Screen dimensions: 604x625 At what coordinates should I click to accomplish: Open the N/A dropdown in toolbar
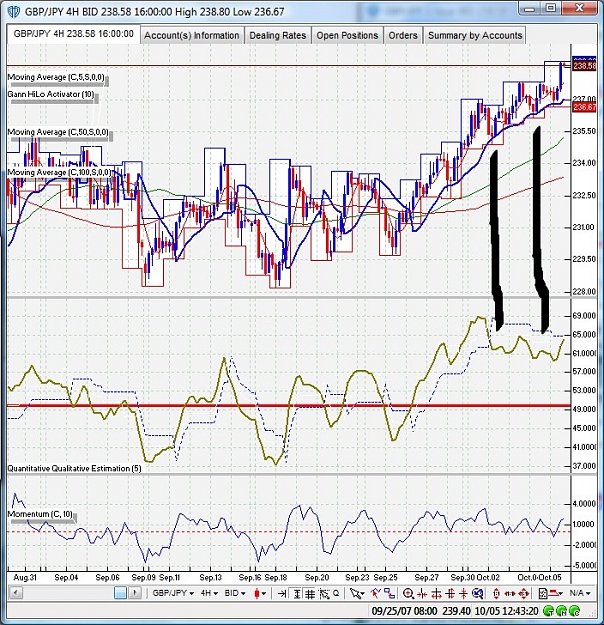coord(580,594)
